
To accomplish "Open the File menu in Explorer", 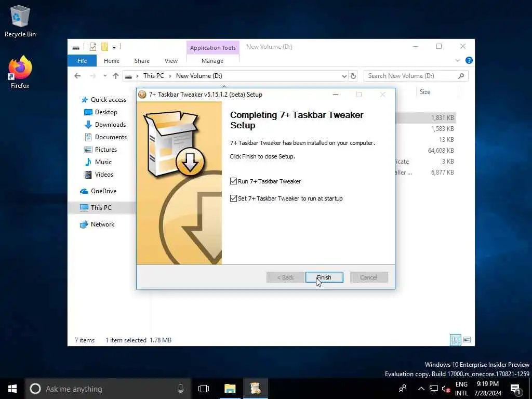I will coord(82,61).
